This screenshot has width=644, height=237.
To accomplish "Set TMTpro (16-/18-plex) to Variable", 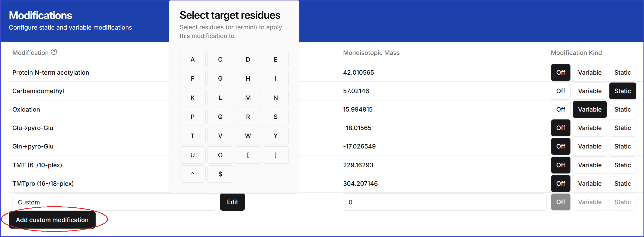I will click(x=589, y=184).
